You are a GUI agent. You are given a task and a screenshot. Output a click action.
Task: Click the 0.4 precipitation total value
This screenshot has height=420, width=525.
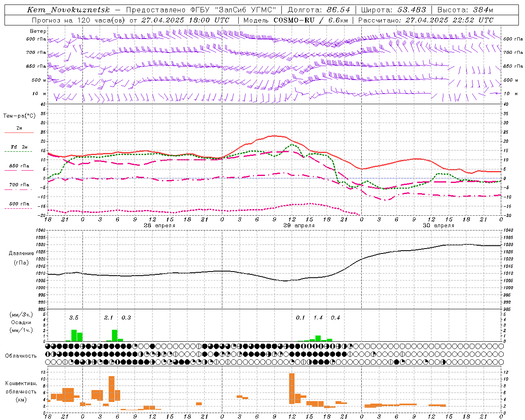(x=336, y=318)
